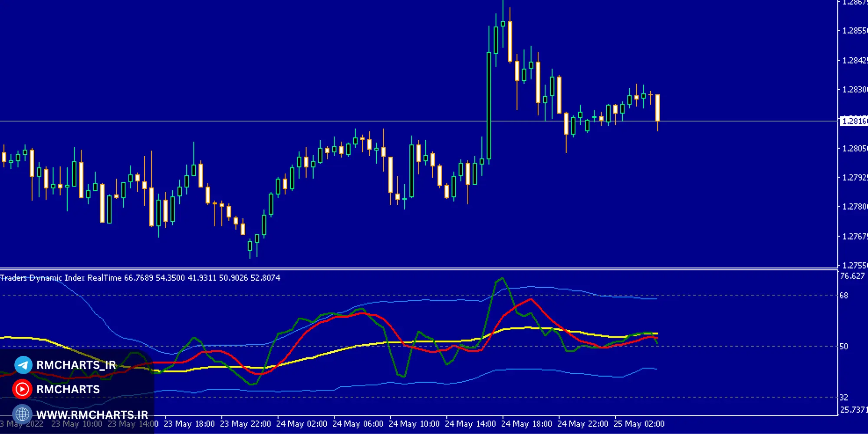Viewport: 868px width, 434px height.
Task: Click the RMCHARTS_IR Telegram channel text
Action: point(76,365)
